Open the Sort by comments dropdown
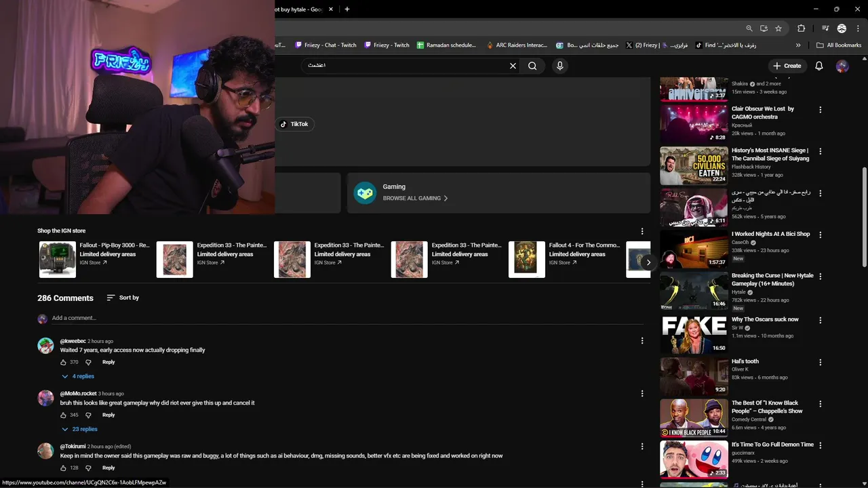 (x=123, y=298)
